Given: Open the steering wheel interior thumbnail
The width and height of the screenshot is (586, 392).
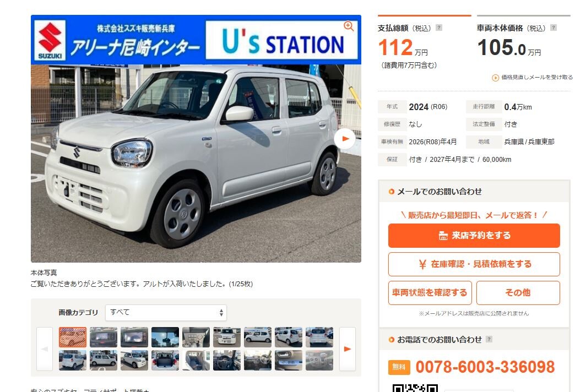Looking at the screenshot, I should click(x=227, y=360).
